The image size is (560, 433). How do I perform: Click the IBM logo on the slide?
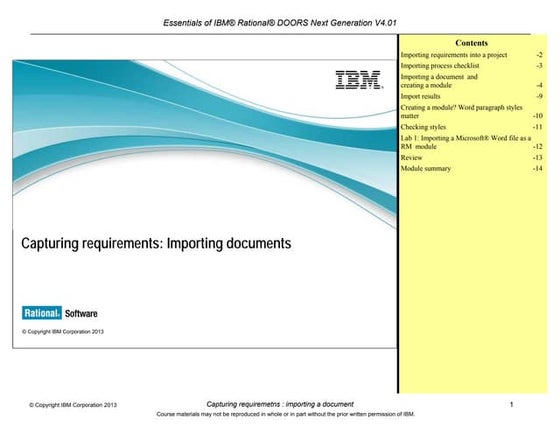coord(359,80)
